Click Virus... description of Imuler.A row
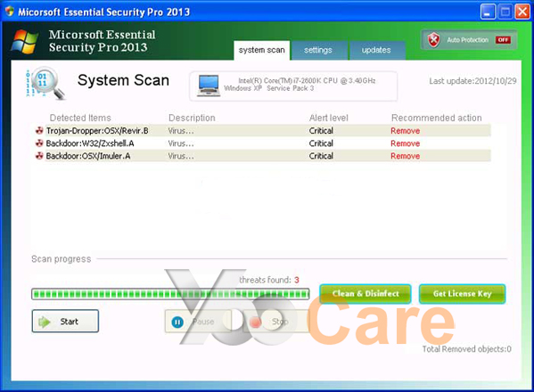The image size is (534, 392). [x=181, y=156]
